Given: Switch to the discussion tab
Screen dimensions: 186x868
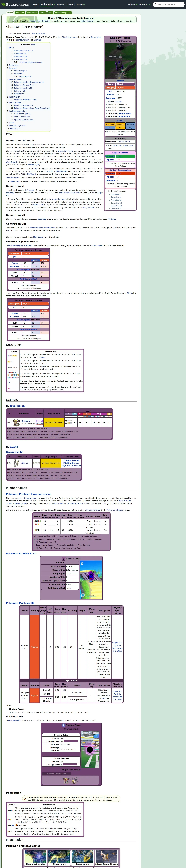Looking at the screenshot, I should (x=20, y=13).
